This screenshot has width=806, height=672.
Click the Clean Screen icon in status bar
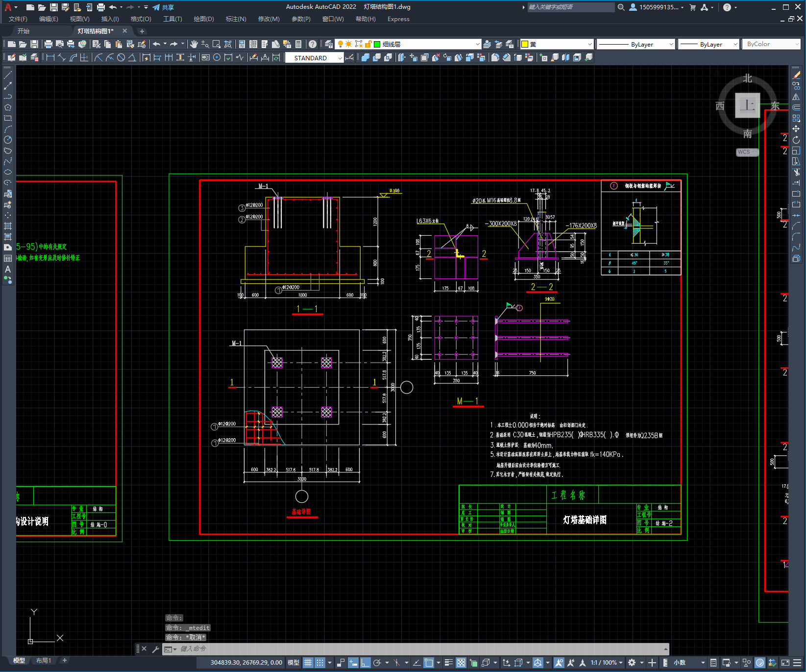pos(785,663)
